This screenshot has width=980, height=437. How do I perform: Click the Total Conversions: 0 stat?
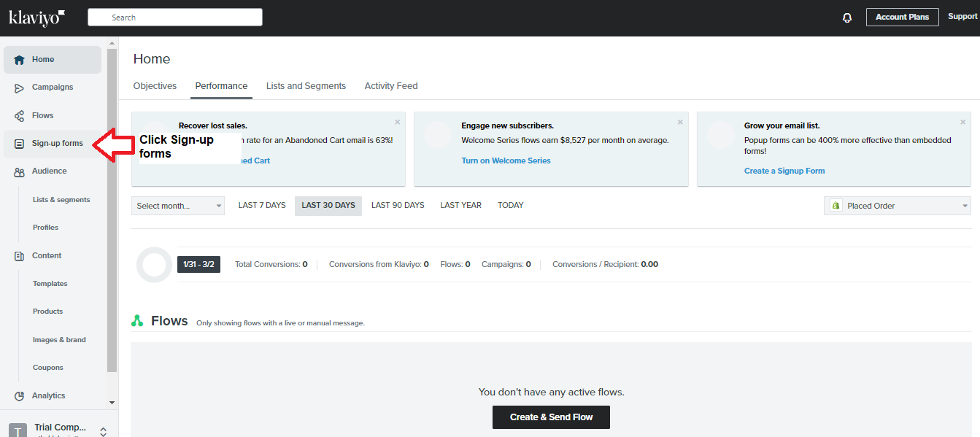(x=271, y=264)
